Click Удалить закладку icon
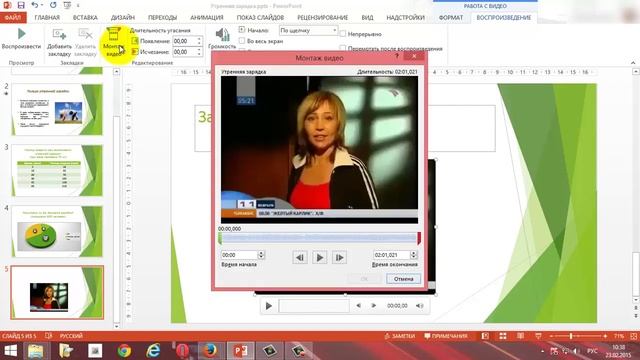 pyautogui.click(x=85, y=34)
